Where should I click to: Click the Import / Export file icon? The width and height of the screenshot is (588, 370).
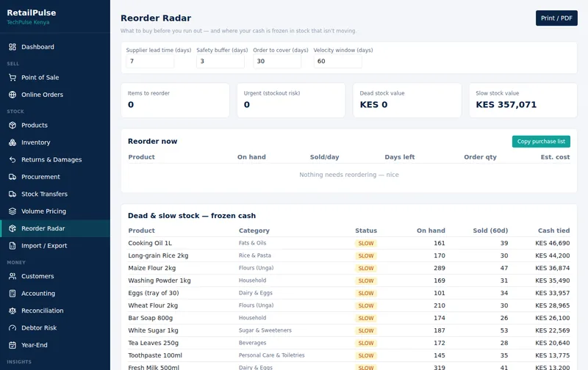[12, 246]
